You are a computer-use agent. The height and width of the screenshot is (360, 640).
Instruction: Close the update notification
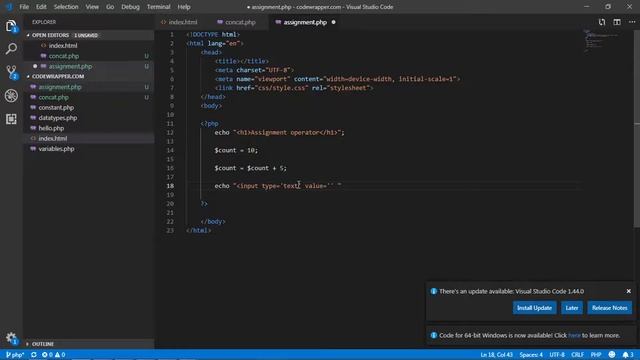629,291
